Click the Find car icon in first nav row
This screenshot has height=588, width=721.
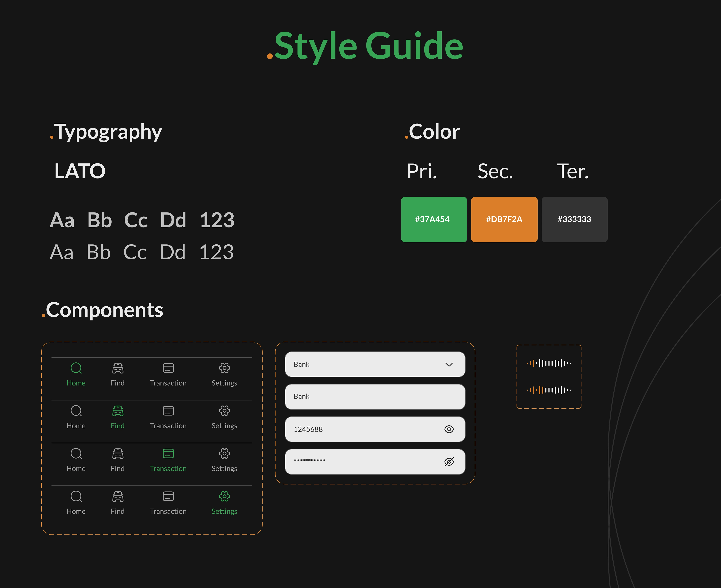(118, 368)
